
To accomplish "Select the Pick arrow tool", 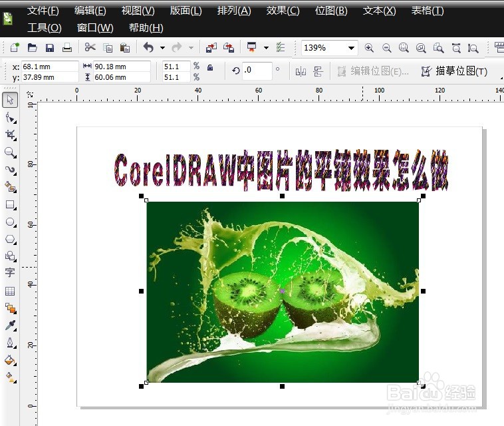I will pyautogui.click(x=10, y=100).
